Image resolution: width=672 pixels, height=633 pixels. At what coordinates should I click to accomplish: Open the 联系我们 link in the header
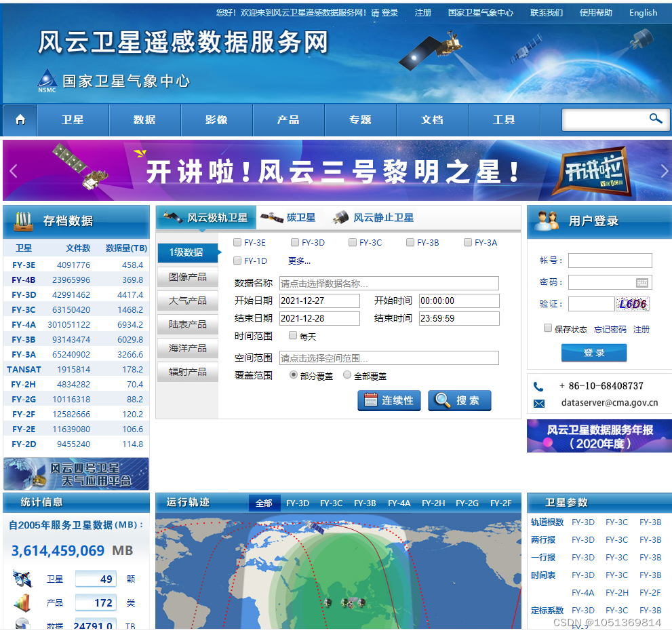click(x=547, y=13)
